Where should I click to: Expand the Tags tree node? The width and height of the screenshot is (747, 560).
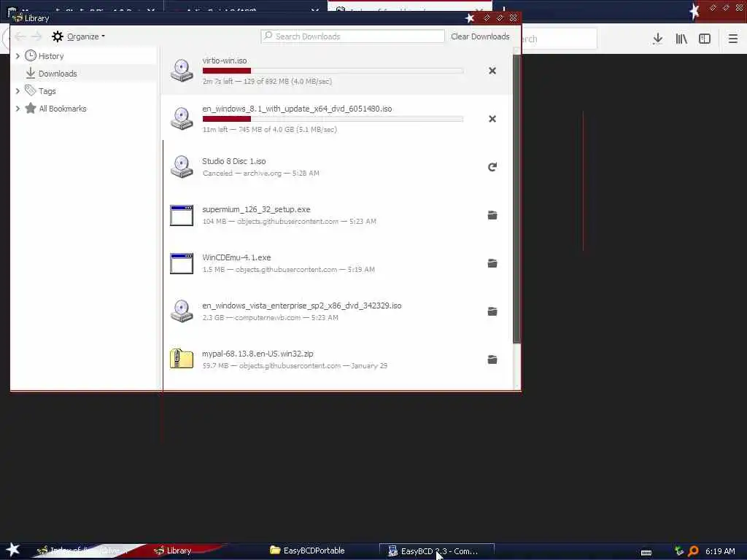(18, 91)
